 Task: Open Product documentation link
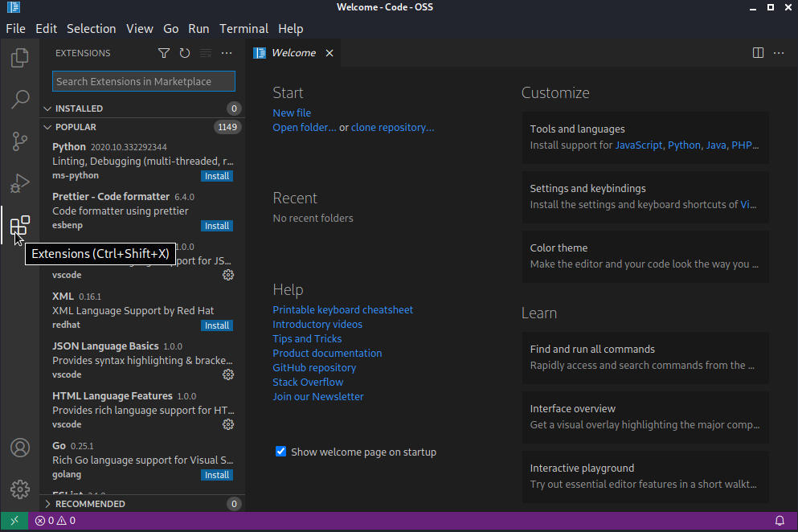pos(327,354)
